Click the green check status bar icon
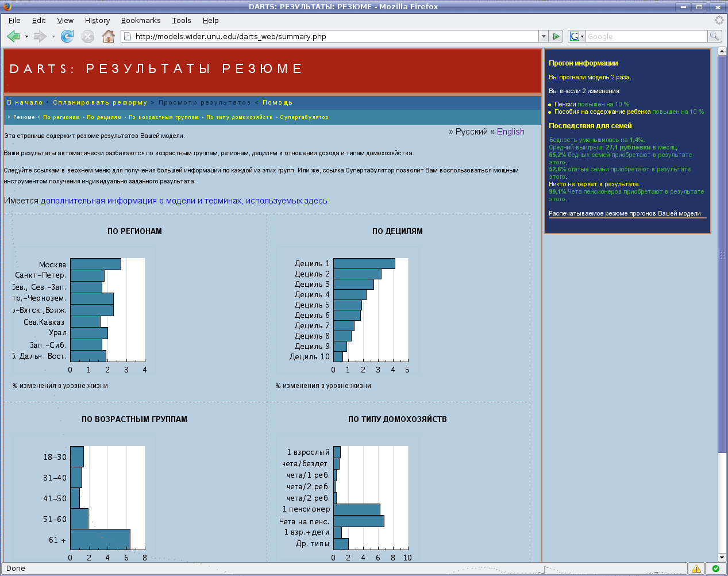Viewport: 728px width, 576px height. click(715, 569)
